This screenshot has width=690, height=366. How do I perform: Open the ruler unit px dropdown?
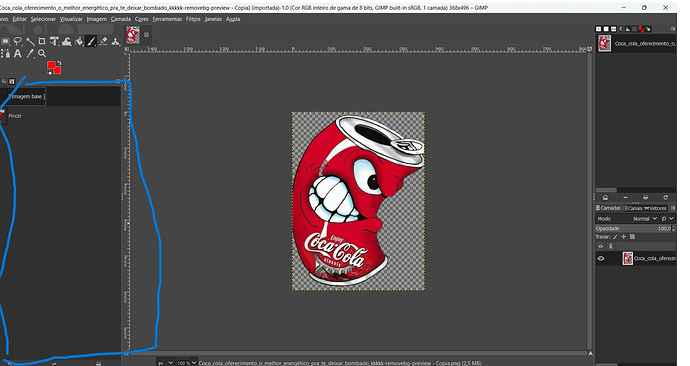pyautogui.click(x=165, y=363)
